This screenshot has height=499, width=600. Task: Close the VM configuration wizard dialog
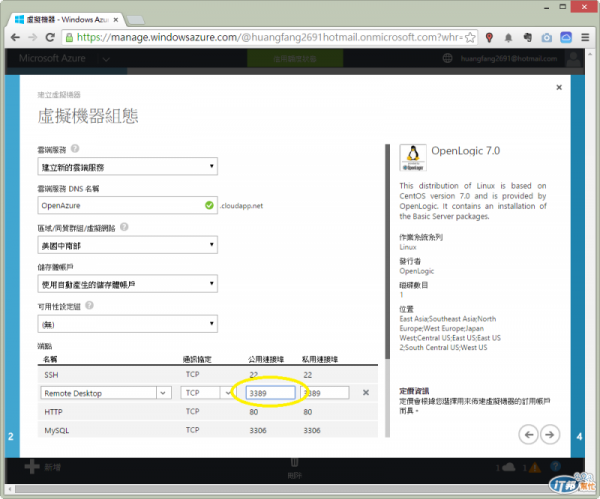559,88
